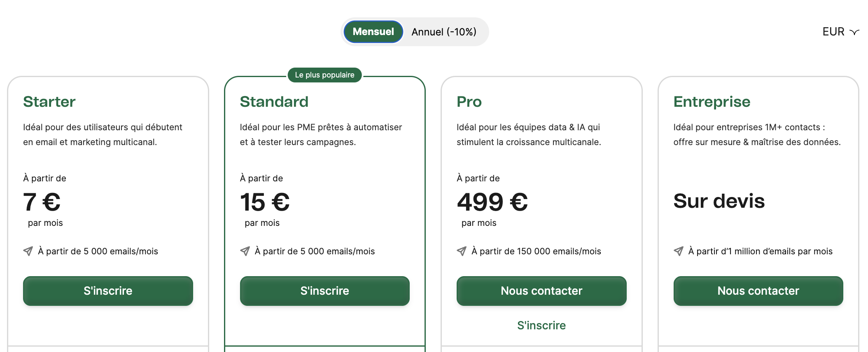Viewport: 868px width, 352px height.
Task: Switch billing to Mensuel
Action: (373, 32)
